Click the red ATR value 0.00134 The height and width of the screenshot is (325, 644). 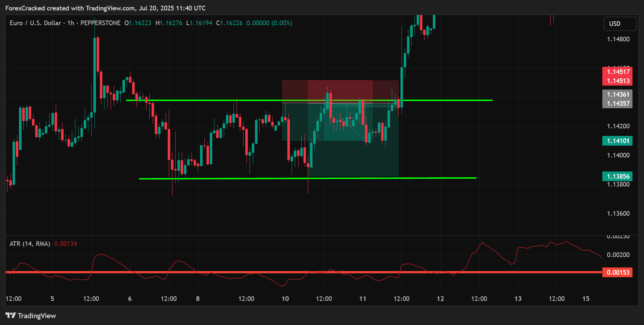[66, 243]
